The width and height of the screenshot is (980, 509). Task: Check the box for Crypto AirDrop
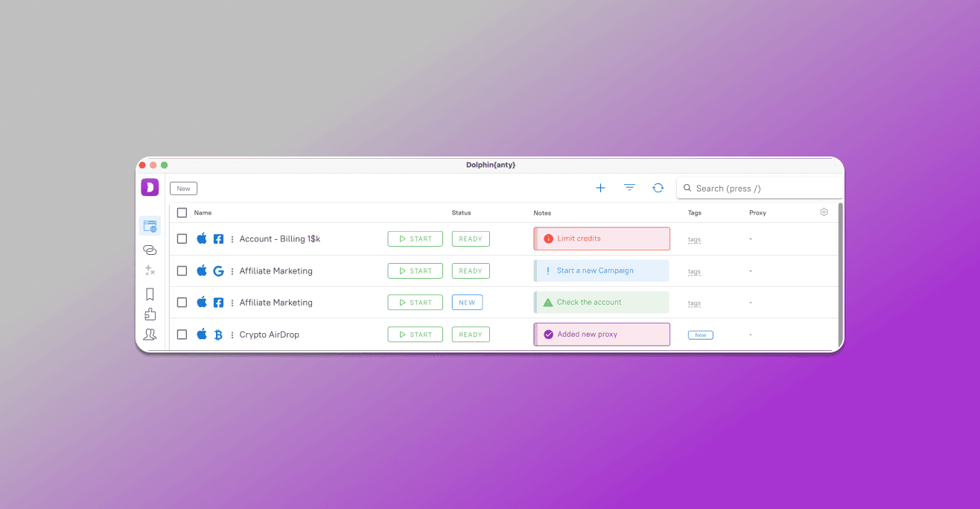point(182,334)
